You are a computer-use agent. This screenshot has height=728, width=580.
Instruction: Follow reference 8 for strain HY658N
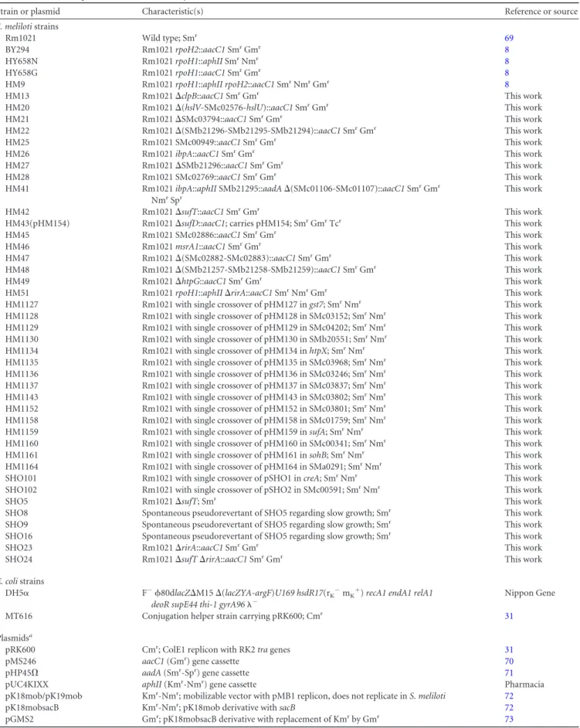point(507,61)
